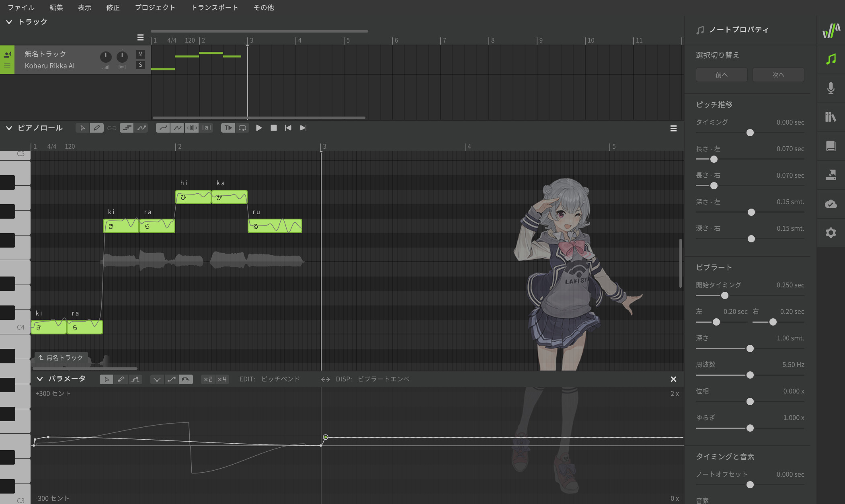The width and height of the screenshot is (845, 504).
Task: Select the pointer tool in piano roll toolbar
Action: click(x=82, y=128)
